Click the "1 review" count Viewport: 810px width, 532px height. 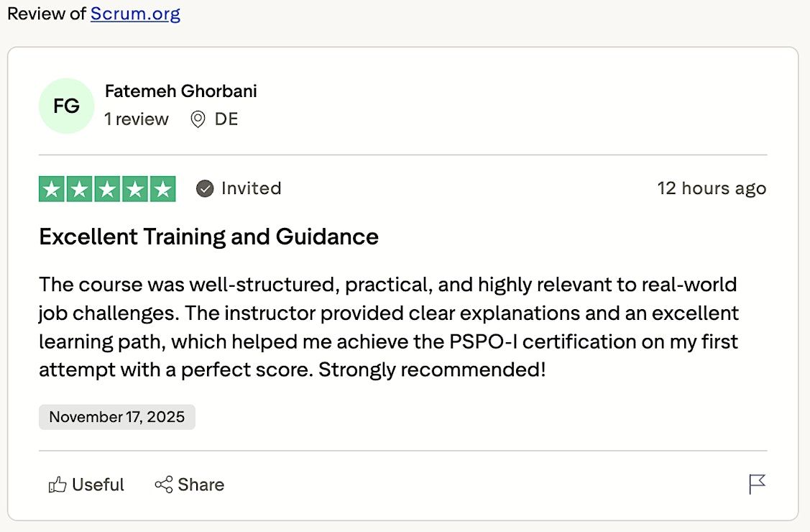[137, 119]
